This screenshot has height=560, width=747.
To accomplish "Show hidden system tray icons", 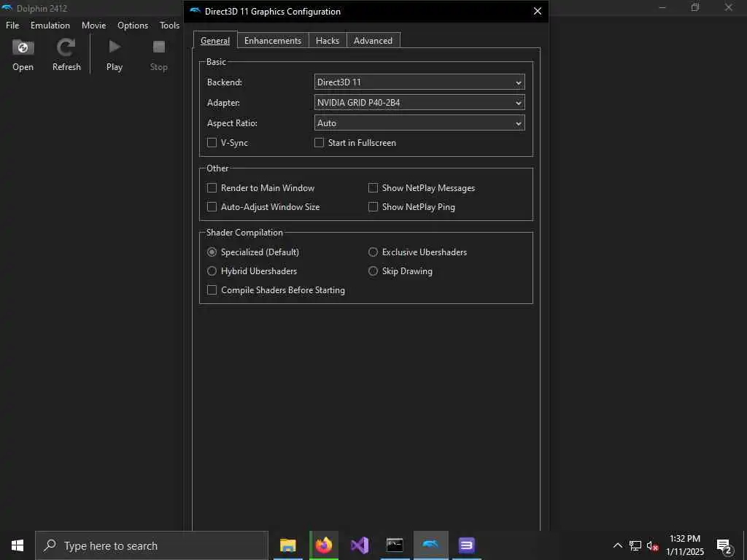I will tap(617, 545).
